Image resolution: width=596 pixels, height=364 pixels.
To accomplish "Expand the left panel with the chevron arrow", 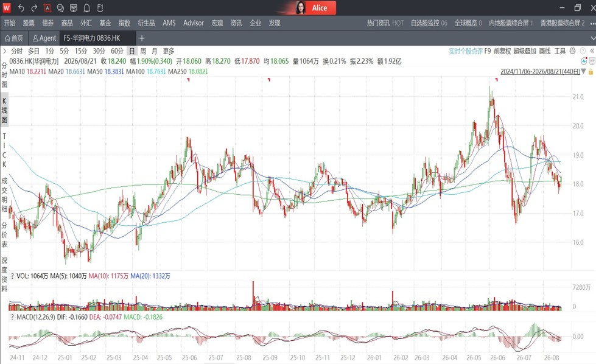I will click(x=4, y=51).
